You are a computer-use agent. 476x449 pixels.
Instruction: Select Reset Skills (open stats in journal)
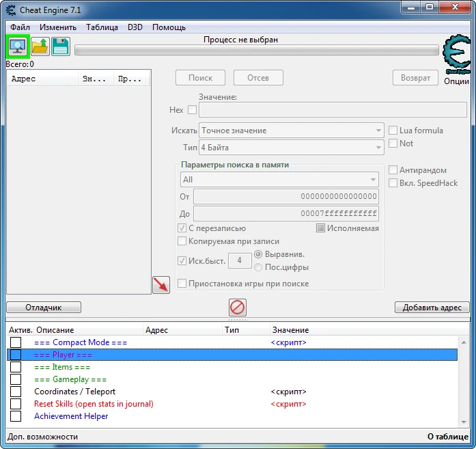click(94, 404)
